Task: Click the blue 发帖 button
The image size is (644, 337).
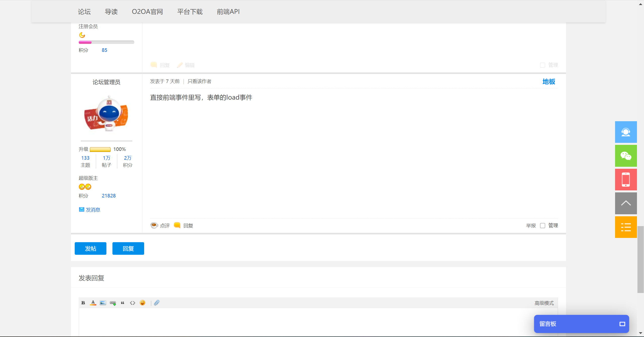Action: pos(91,248)
